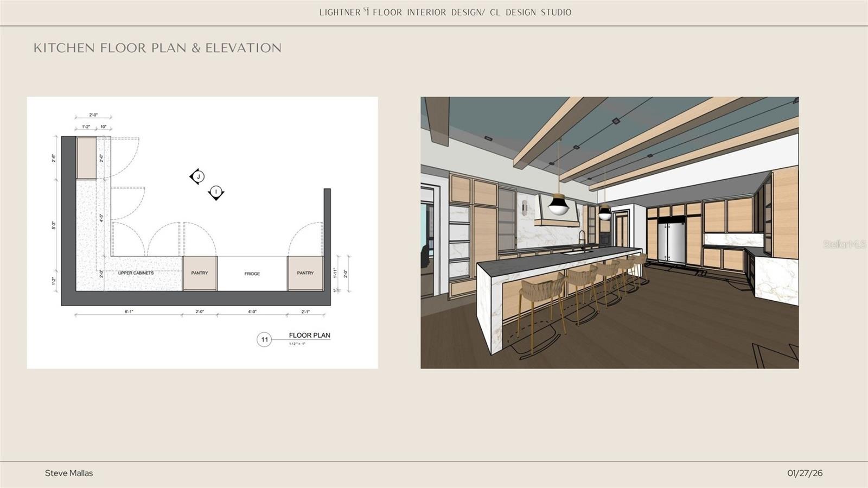Image resolution: width=868 pixels, height=488 pixels.
Task: Click the FLOOR PLAN drawing title
Action: [309, 335]
